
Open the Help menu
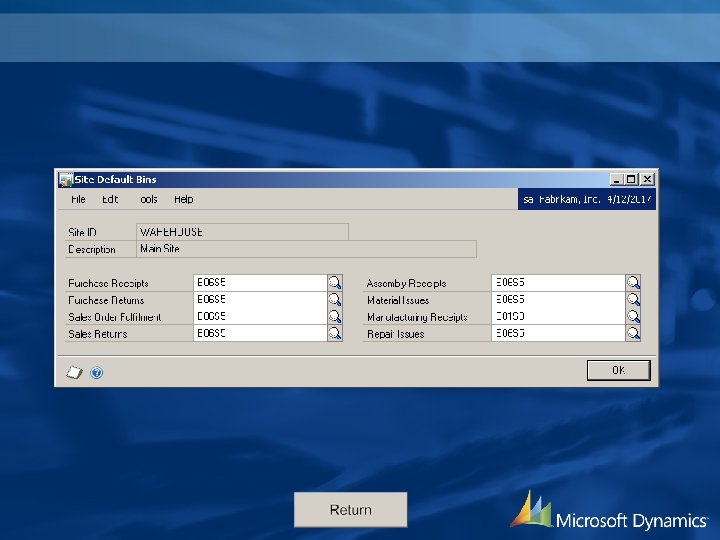pyautogui.click(x=184, y=199)
